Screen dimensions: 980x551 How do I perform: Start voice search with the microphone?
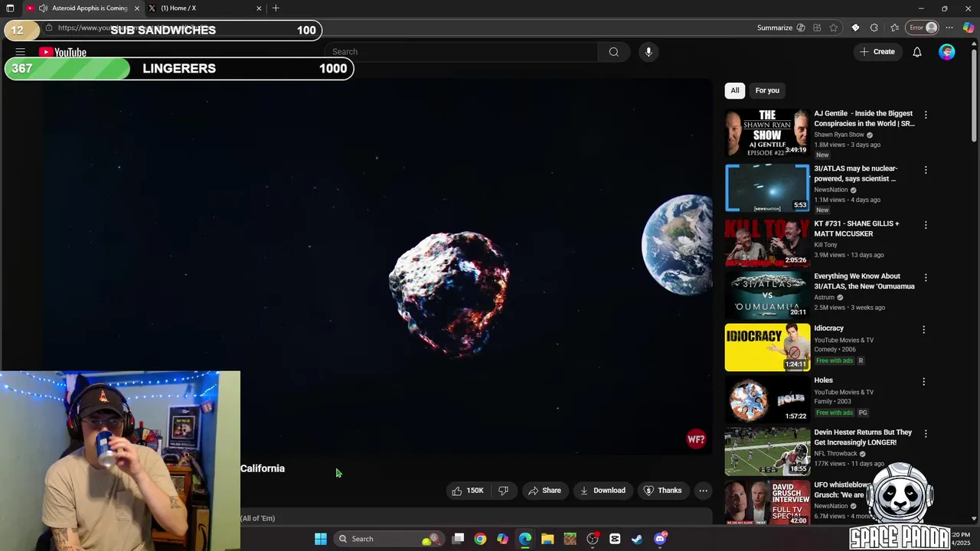coord(648,52)
